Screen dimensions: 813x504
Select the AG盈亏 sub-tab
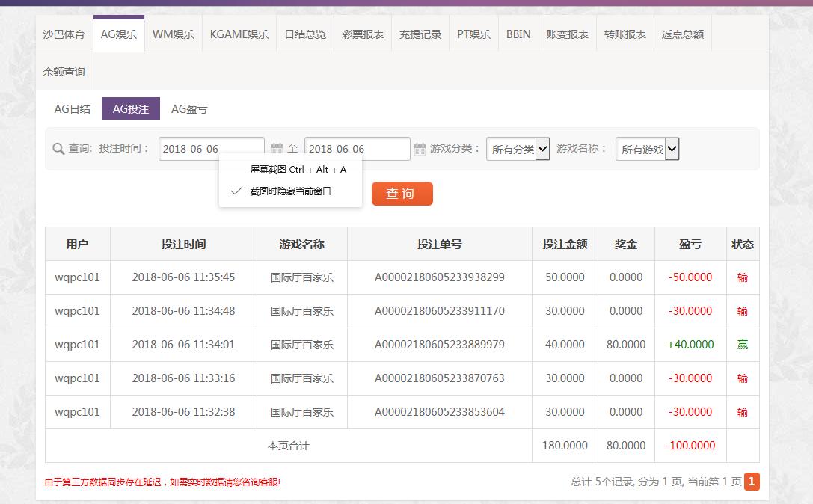pos(189,109)
